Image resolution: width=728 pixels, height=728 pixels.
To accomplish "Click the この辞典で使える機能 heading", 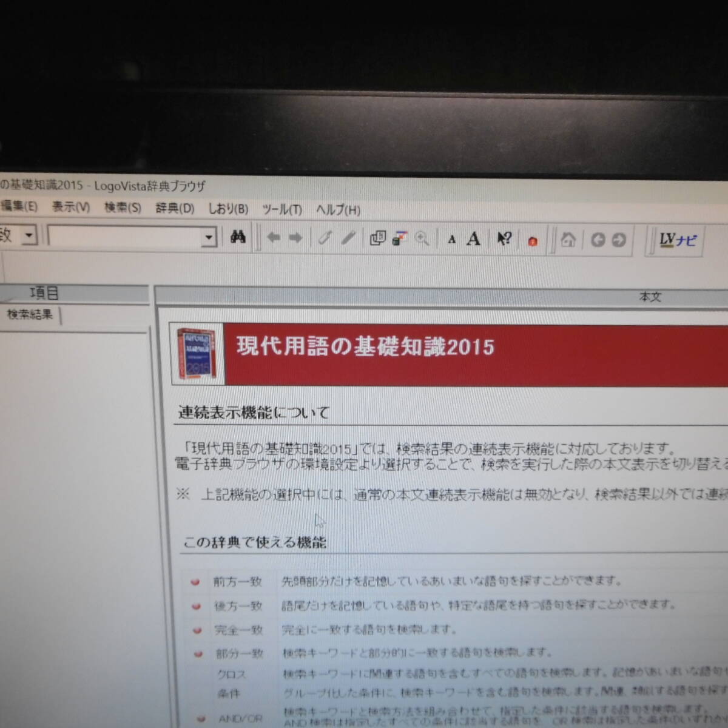I will tap(255, 542).
